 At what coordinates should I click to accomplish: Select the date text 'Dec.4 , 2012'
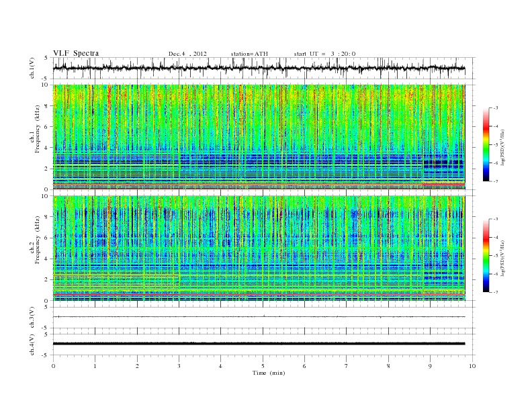[187, 54]
